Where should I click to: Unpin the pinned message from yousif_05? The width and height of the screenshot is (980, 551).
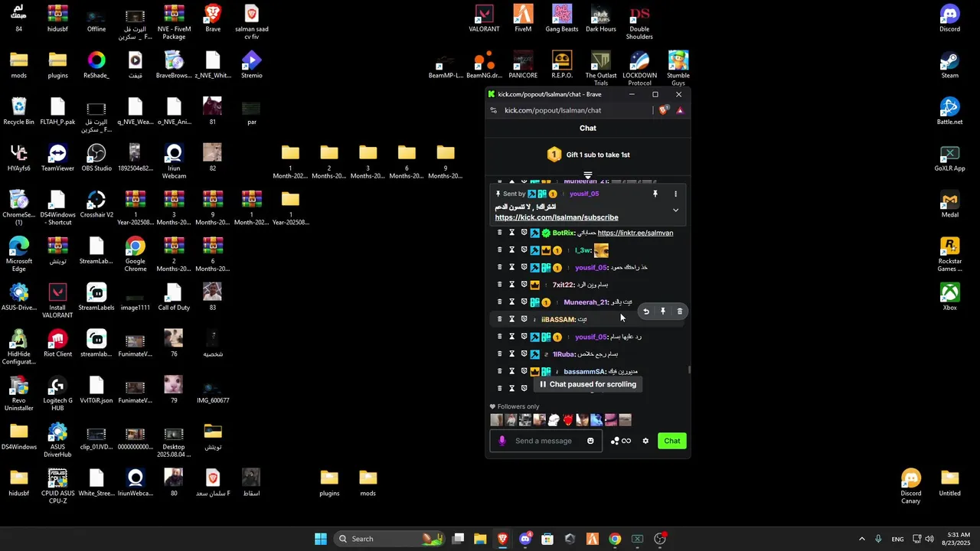click(655, 194)
